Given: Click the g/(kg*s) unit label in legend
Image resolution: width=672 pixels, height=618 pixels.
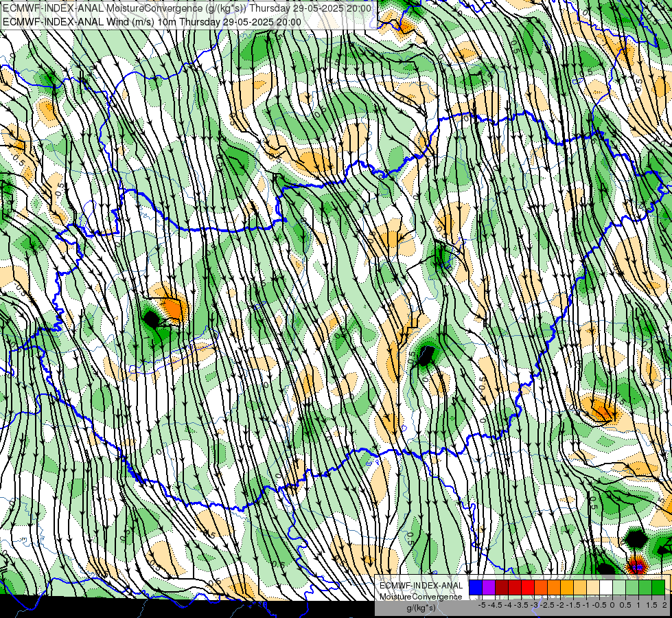Looking at the screenshot, I should click(x=421, y=608).
